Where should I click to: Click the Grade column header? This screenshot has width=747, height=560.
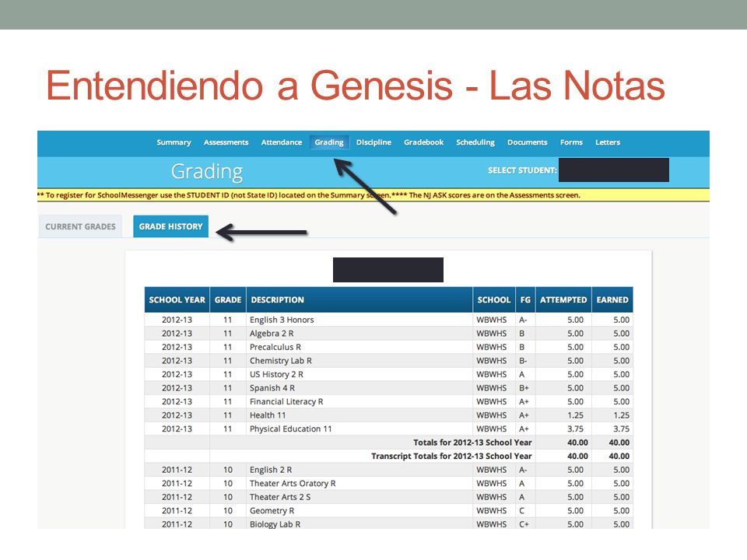click(228, 300)
